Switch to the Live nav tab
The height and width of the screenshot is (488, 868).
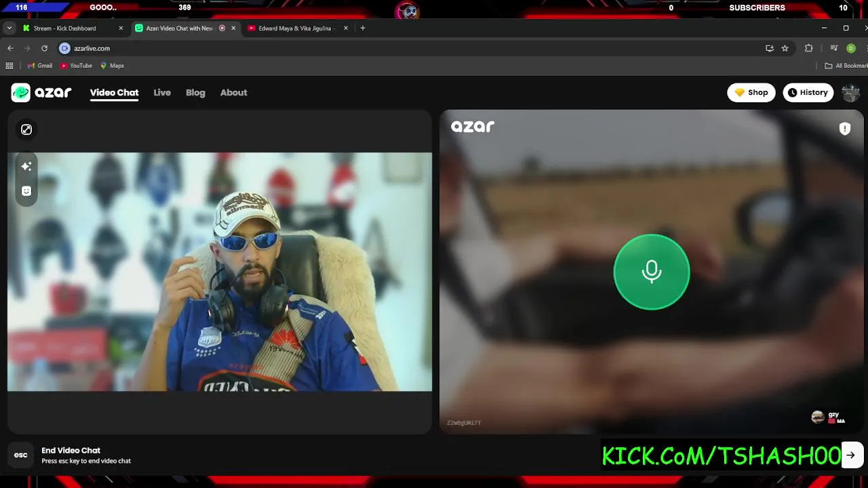point(162,93)
